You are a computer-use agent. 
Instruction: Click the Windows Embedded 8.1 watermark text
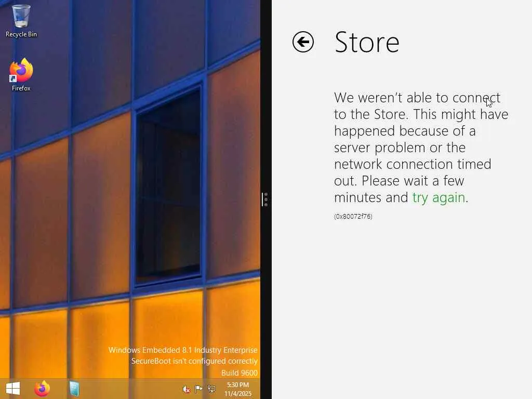[x=183, y=350]
